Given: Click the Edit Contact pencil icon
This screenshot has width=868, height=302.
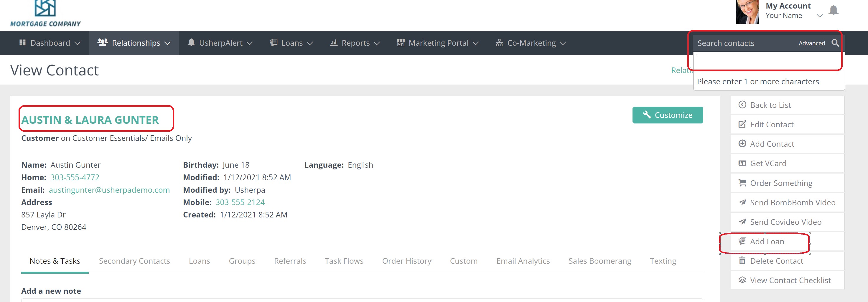Looking at the screenshot, I should pos(742,124).
